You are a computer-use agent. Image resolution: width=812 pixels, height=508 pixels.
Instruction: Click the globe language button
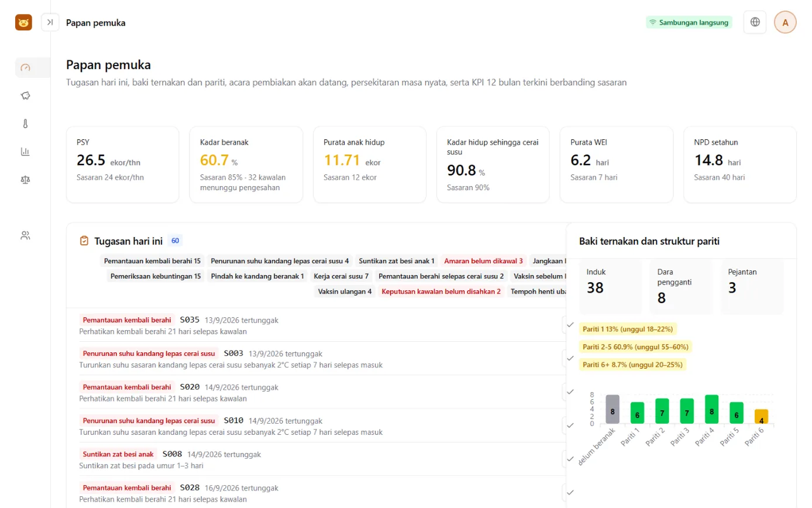[x=755, y=22]
